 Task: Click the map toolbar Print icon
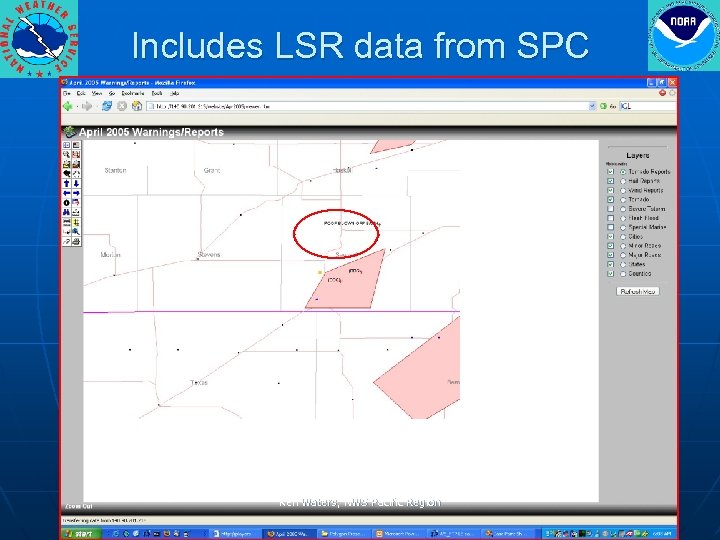click(76, 242)
